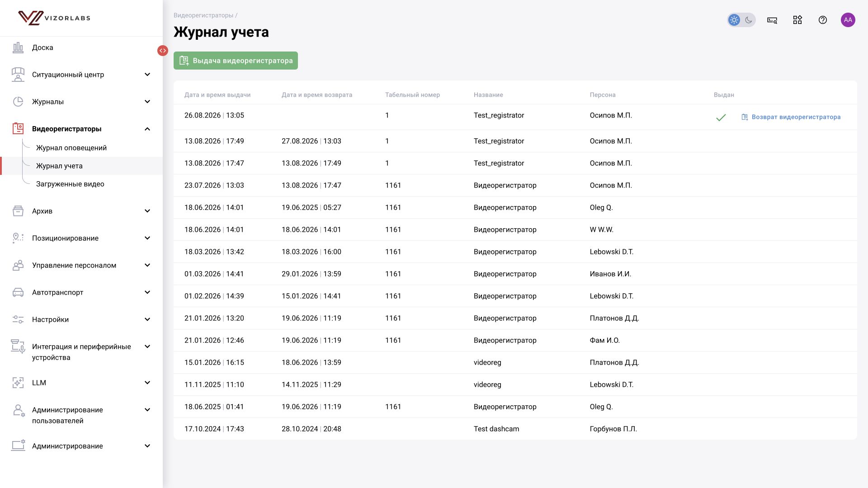Screen dimensions: 868x488
Task: Open the Доска dashboard icon
Action: [18, 47]
